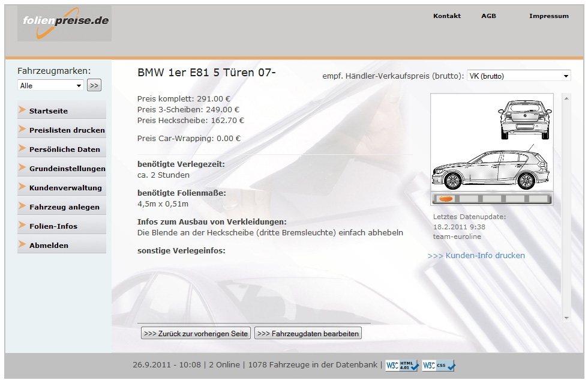The width and height of the screenshot is (588, 383).
Task: Click the text Preis Car-Wrapping: 0.00 €
Action: 189,139
